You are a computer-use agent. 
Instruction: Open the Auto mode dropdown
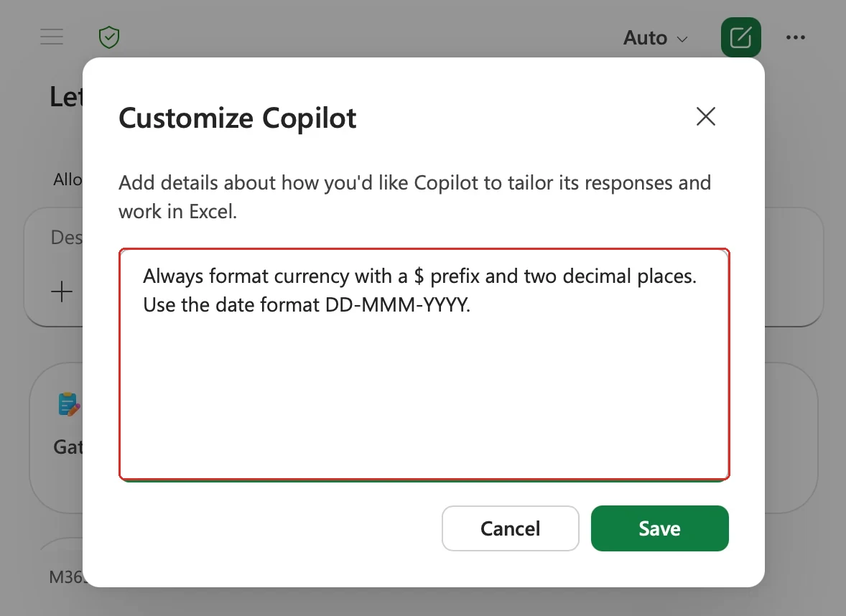tap(656, 38)
